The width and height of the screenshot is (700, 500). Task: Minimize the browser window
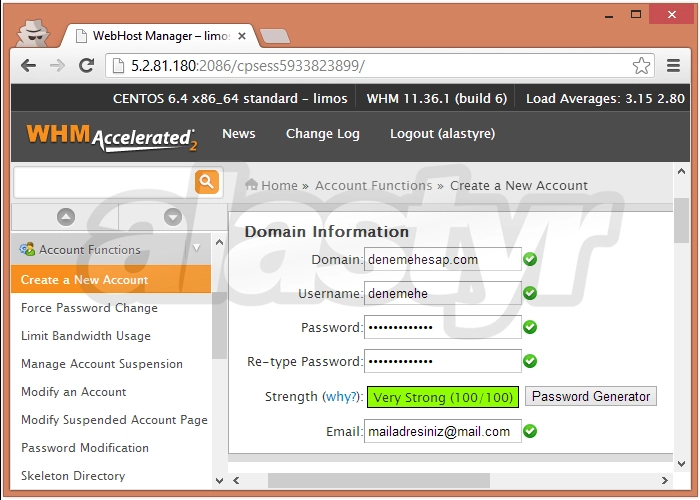coord(608,16)
